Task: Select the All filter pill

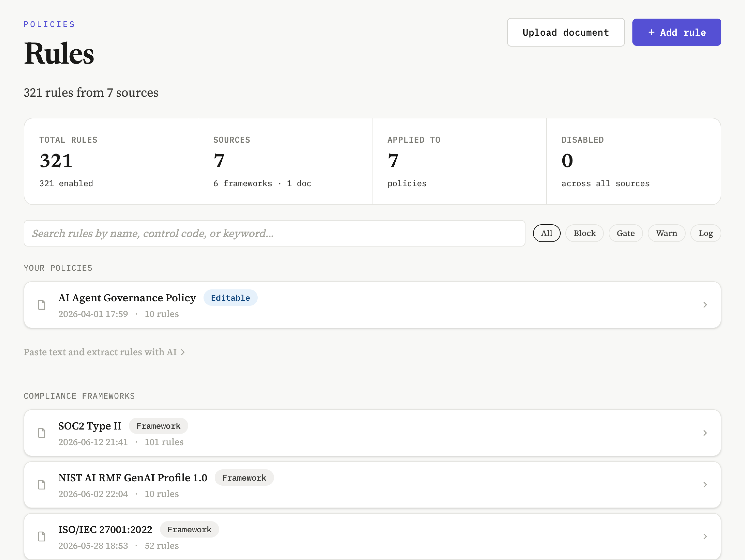Action: [547, 233]
